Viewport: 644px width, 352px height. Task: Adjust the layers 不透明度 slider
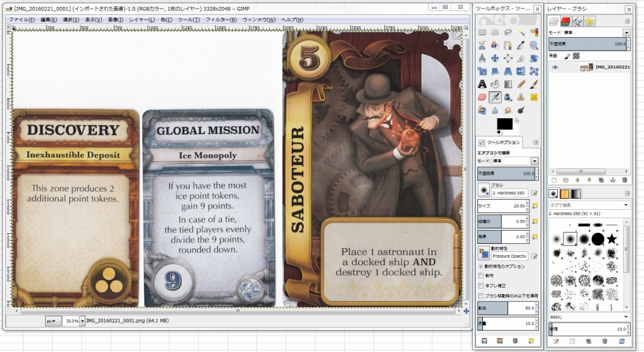[x=588, y=43]
